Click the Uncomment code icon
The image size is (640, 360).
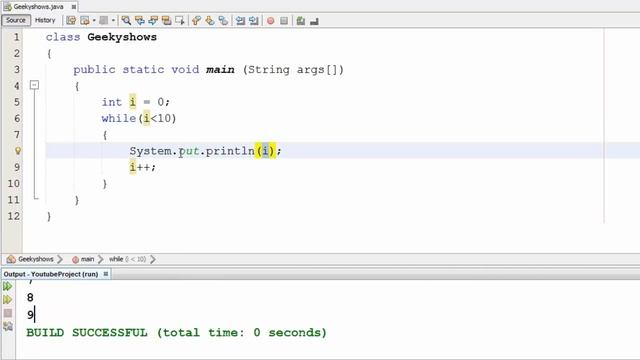click(x=314, y=21)
